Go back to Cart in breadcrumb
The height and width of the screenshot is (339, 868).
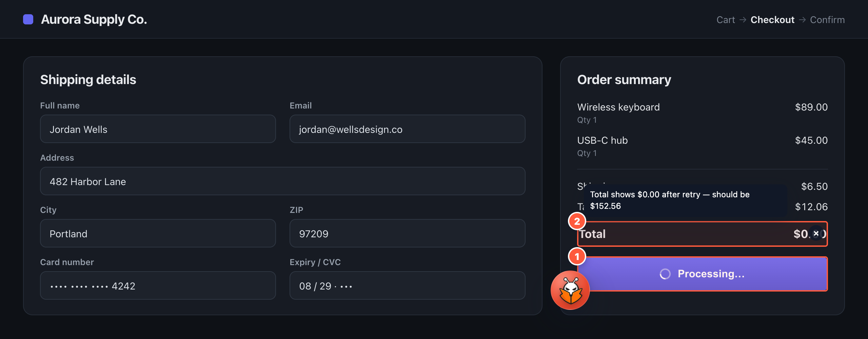[726, 20]
